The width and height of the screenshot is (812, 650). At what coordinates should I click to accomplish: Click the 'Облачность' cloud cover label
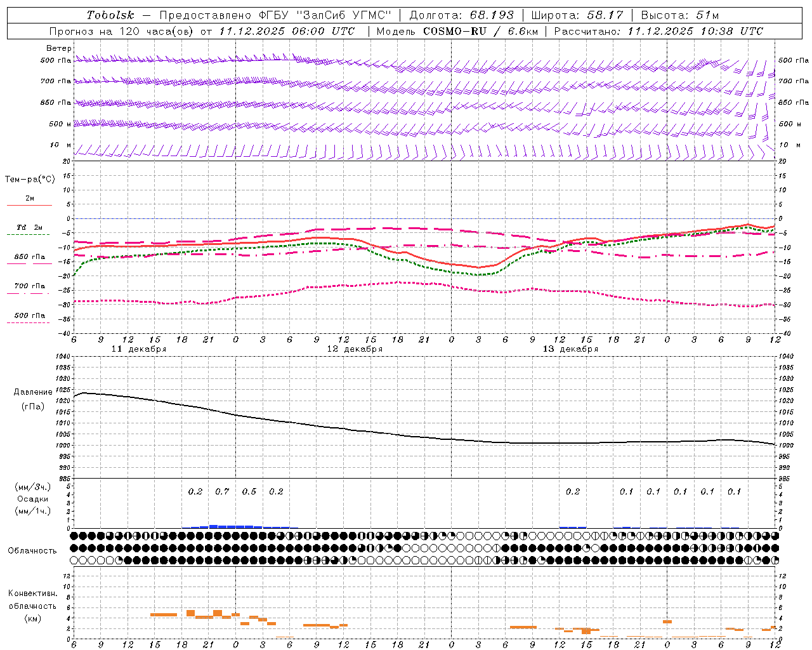tap(32, 550)
